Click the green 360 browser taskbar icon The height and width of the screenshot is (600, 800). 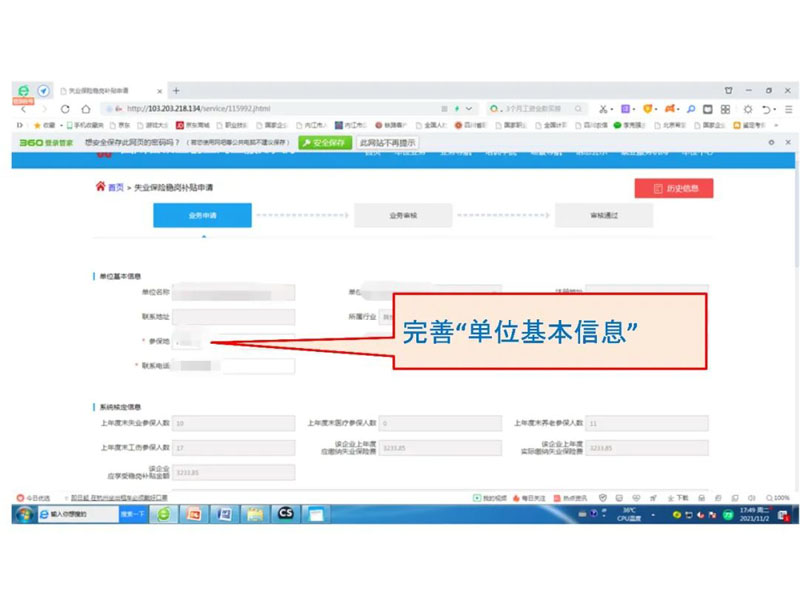point(164,514)
